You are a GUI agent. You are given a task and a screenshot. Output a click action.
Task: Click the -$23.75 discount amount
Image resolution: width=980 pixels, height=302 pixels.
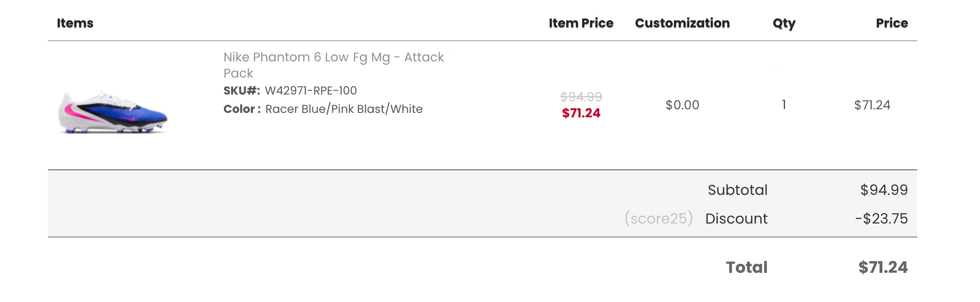pyautogui.click(x=881, y=219)
